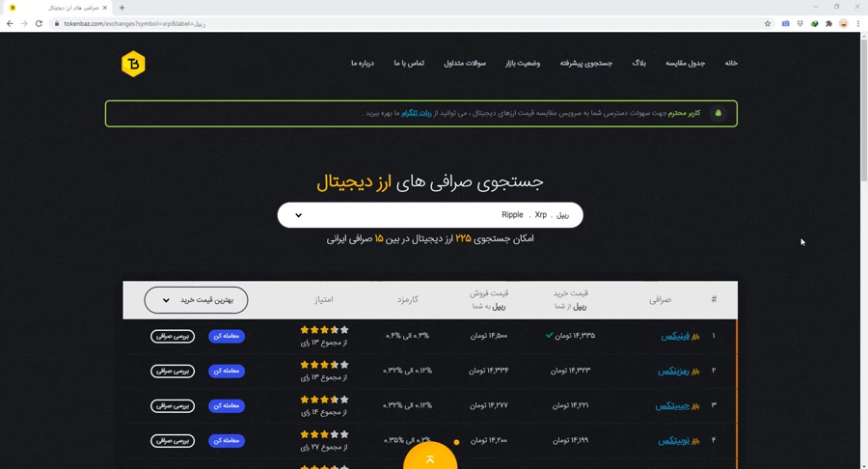Open the بلاگ menu item
The image size is (868, 469).
coord(638,63)
